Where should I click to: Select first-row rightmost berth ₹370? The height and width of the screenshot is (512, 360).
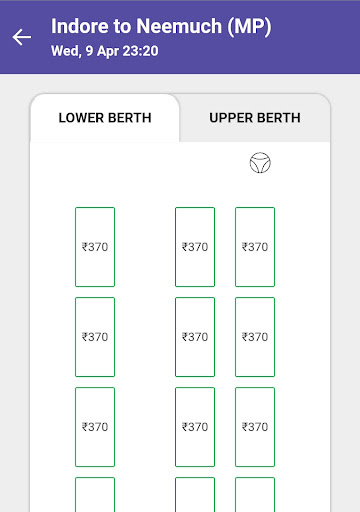tap(255, 247)
